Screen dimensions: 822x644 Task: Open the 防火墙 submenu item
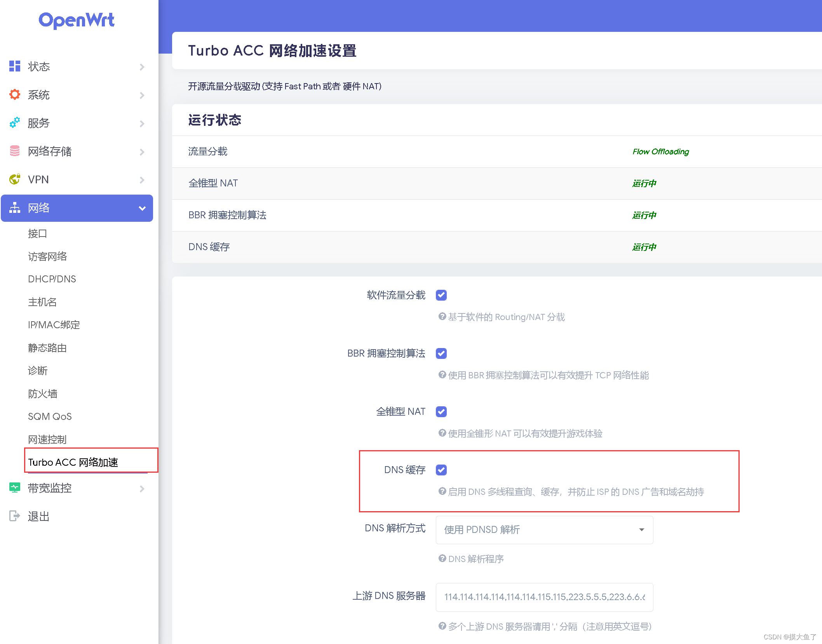[x=43, y=393]
